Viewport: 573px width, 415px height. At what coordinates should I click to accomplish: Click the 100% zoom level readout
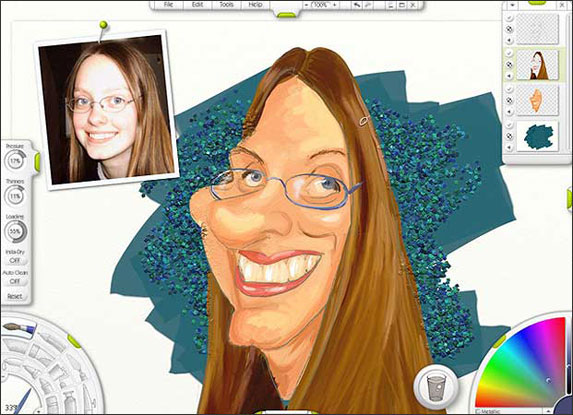coord(320,5)
